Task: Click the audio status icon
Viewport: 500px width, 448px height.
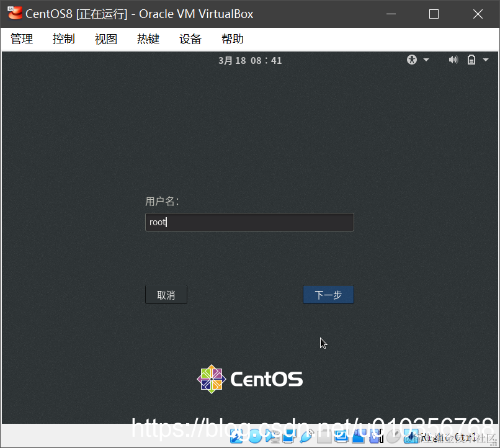Action: [272, 436]
